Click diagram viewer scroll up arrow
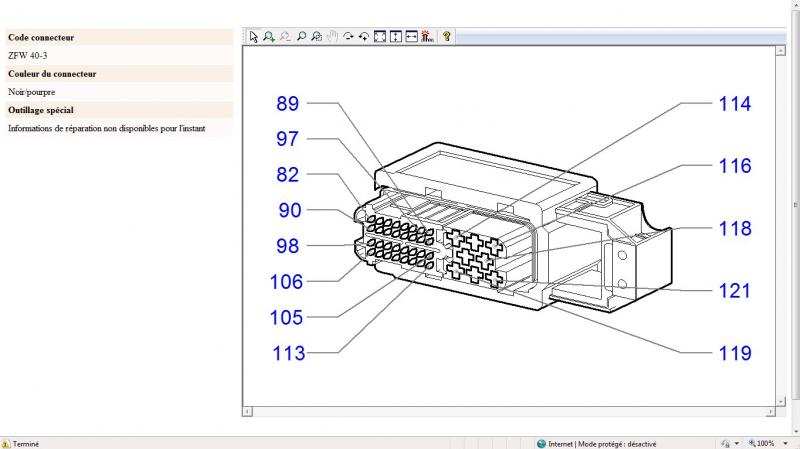 (x=781, y=51)
